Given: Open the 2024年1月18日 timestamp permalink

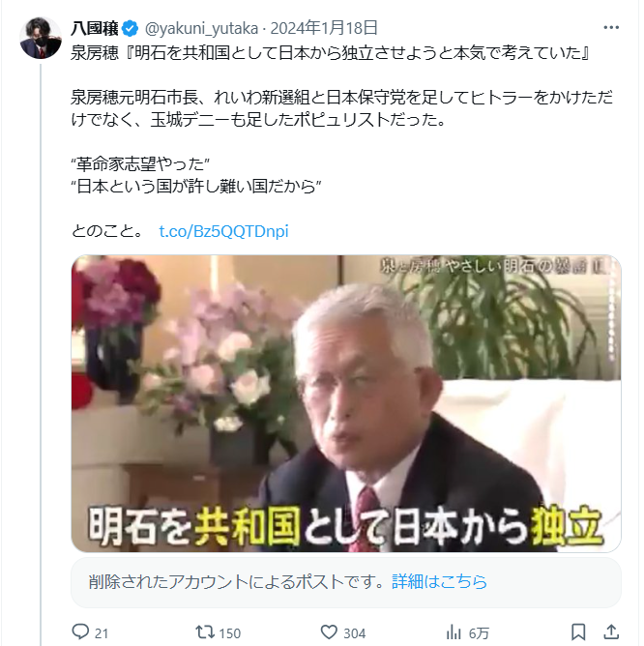Looking at the screenshot, I should point(324,28).
